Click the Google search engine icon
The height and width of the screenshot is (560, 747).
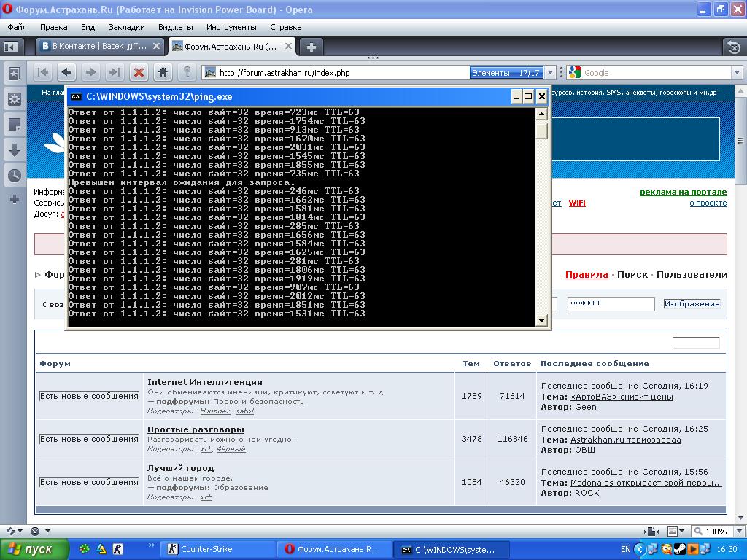[575, 72]
